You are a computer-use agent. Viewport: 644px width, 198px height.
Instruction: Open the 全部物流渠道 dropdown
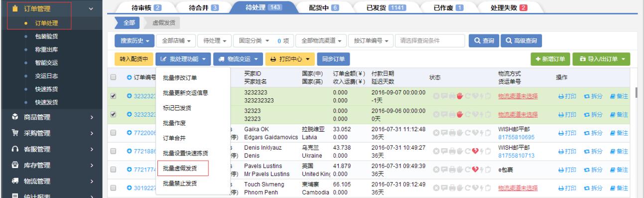(x=321, y=40)
